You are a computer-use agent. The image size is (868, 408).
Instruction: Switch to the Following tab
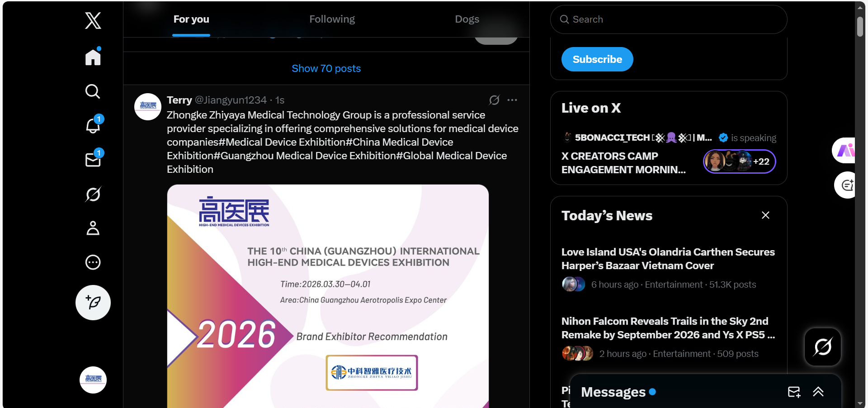(x=332, y=19)
